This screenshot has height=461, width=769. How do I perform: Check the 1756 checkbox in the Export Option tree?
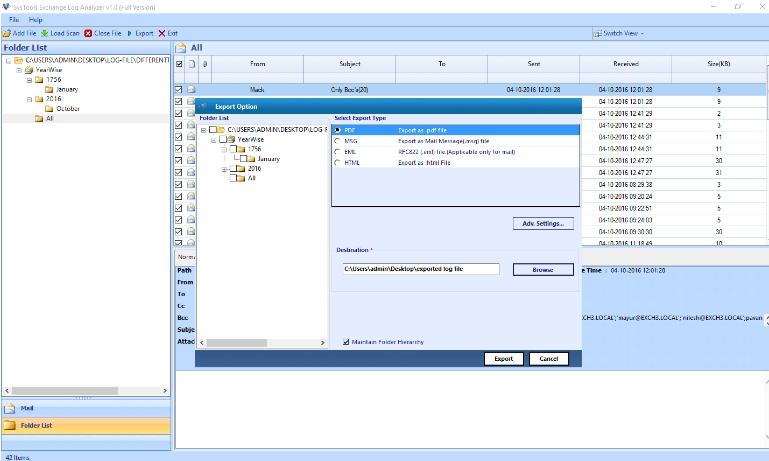coord(233,149)
